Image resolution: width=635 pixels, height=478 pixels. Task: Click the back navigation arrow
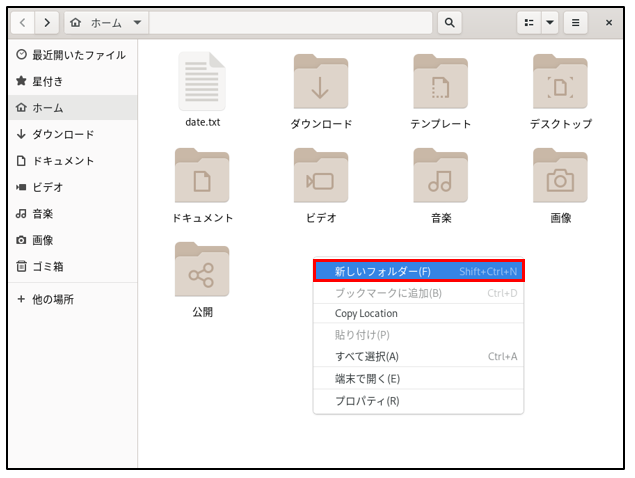24,22
